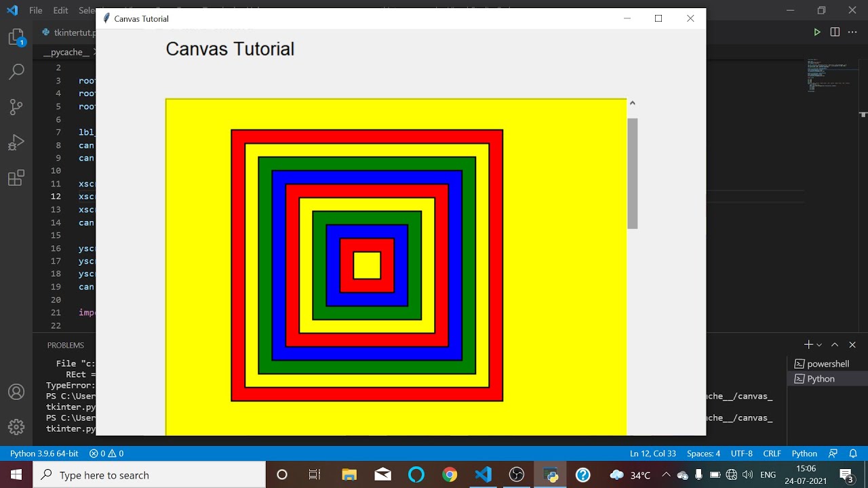
Task: Open the network status tray icon
Action: click(731, 474)
